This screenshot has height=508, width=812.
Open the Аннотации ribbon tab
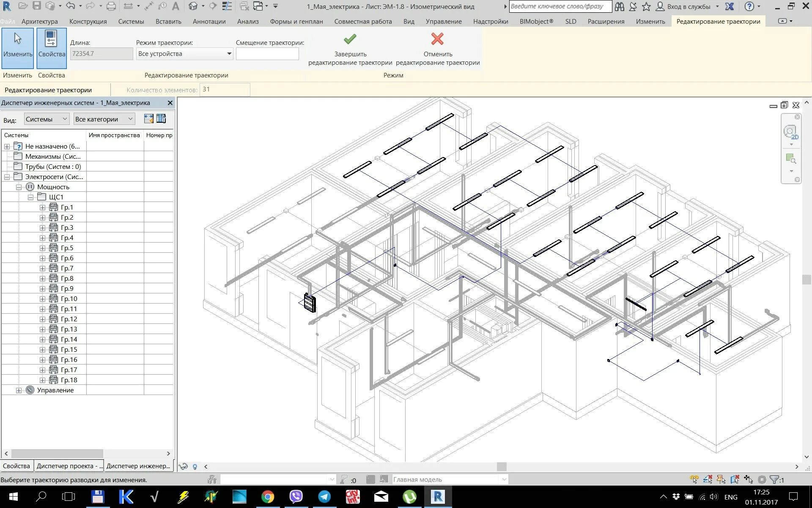[x=209, y=22]
